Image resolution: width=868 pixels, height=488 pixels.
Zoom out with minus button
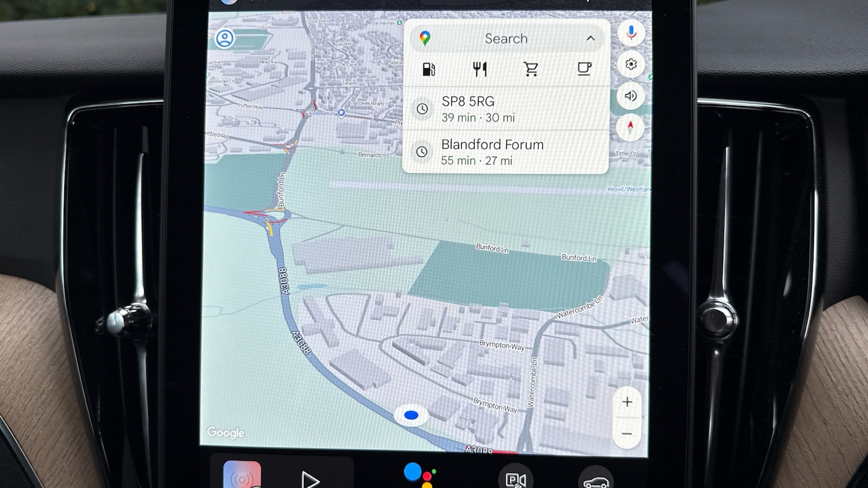click(627, 434)
